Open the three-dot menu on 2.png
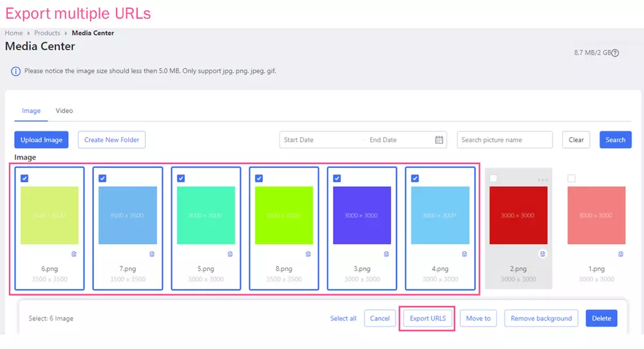This screenshot has height=349, width=644. pyautogui.click(x=542, y=180)
